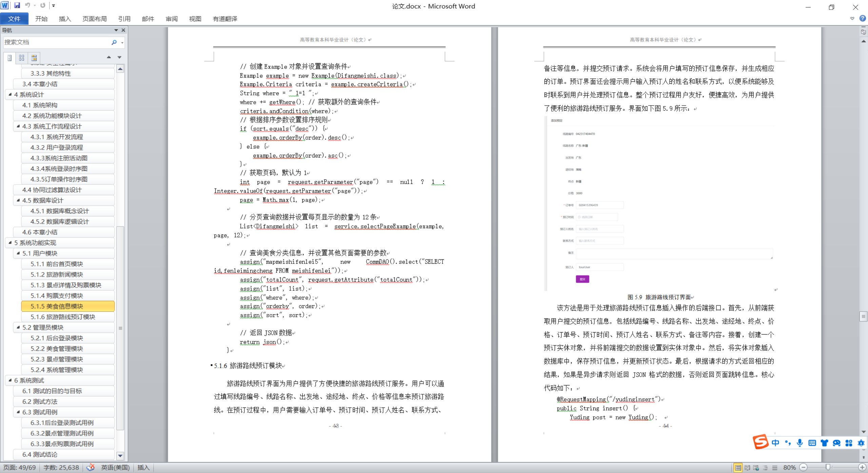Viewport: 868px width, 473px height.
Task: Open the 有道翻译 ribbon tab
Action: pos(225,19)
